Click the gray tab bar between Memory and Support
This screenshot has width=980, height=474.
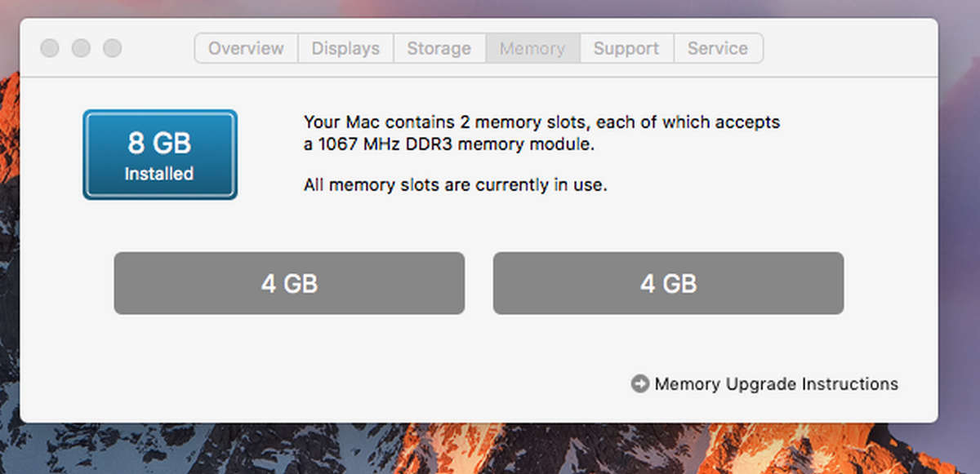[581, 48]
